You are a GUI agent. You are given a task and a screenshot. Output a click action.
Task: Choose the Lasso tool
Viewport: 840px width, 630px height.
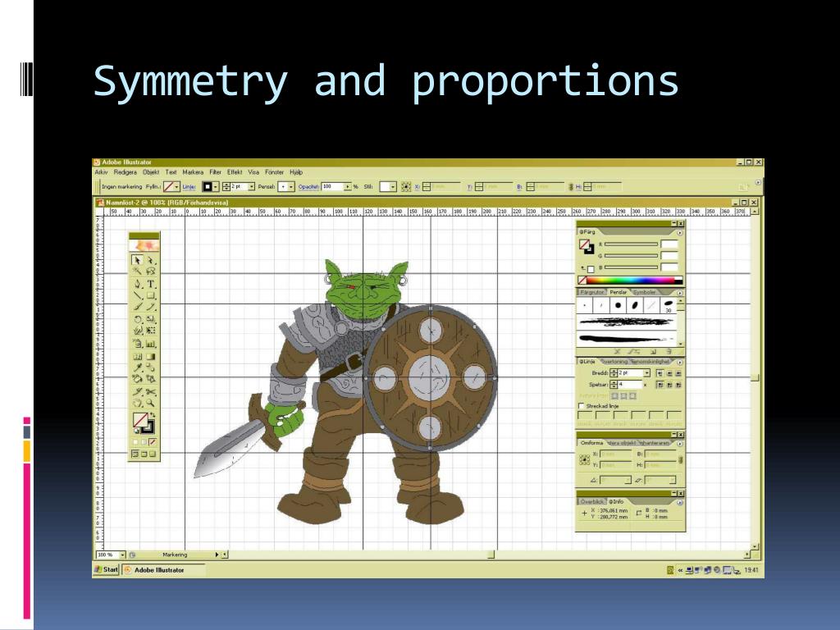coord(151,272)
